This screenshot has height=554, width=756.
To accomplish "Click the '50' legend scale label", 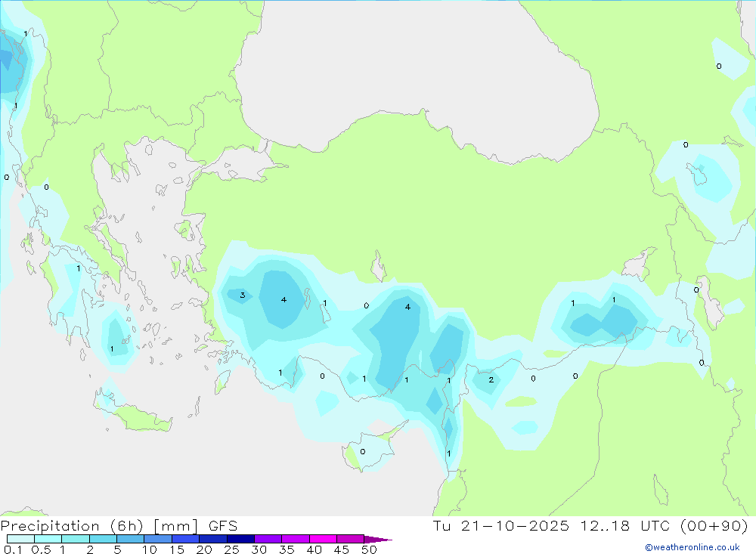I will (x=370, y=549).
